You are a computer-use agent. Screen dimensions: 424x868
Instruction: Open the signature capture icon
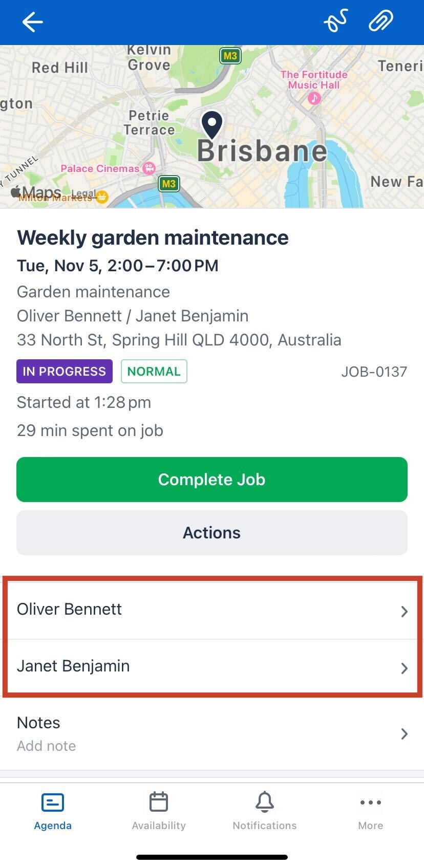click(x=336, y=21)
